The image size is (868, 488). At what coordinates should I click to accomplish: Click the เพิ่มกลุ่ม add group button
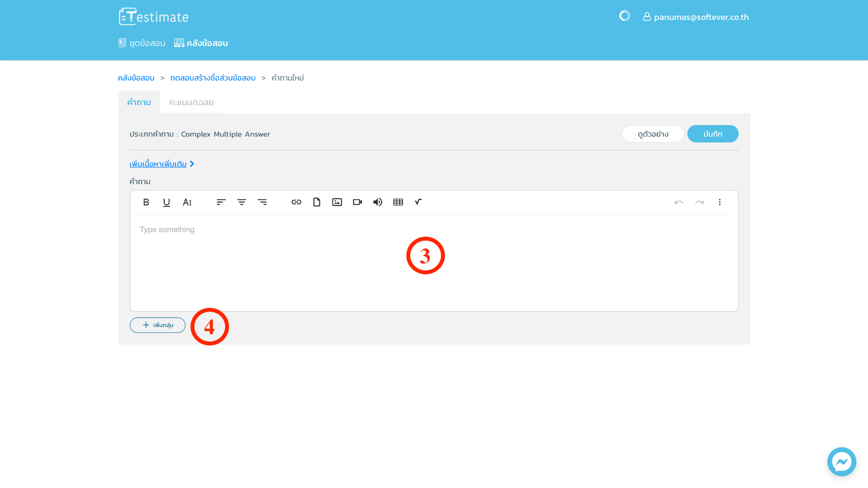[158, 325]
